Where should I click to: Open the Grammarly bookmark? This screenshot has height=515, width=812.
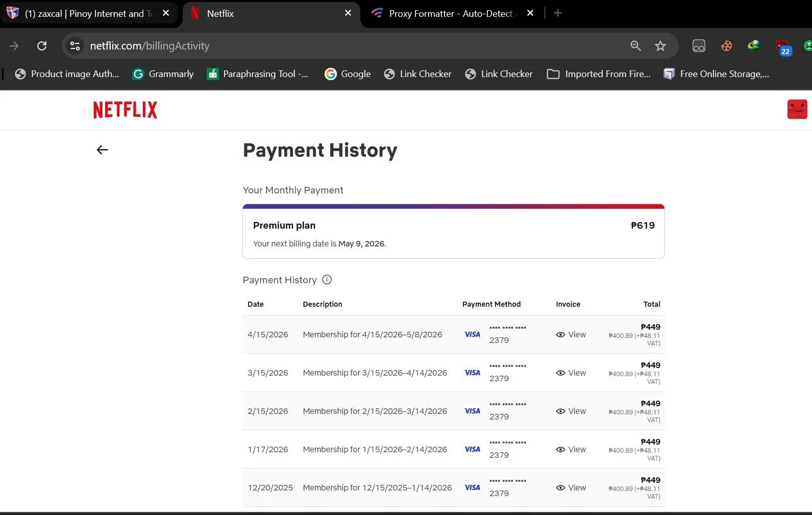[x=163, y=74]
